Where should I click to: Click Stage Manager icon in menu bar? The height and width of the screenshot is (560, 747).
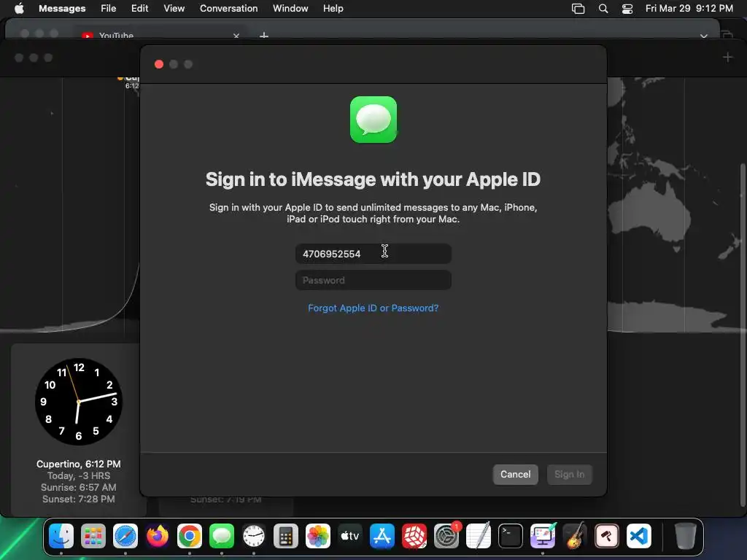tap(578, 9)
